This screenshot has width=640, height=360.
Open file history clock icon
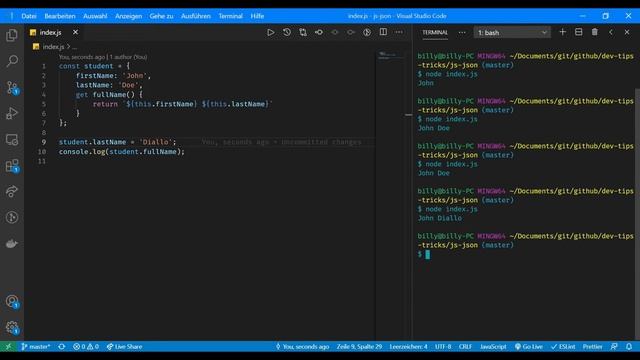click(x=287, y=32)
